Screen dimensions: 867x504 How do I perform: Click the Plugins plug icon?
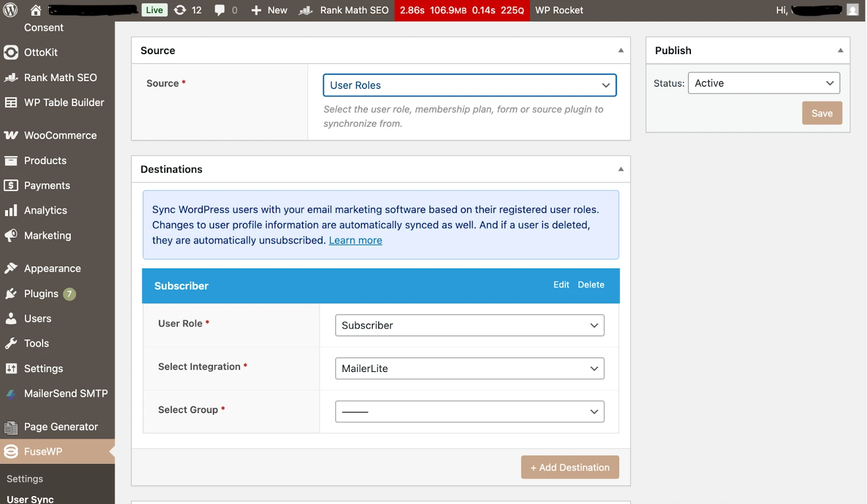click(11, 293)
